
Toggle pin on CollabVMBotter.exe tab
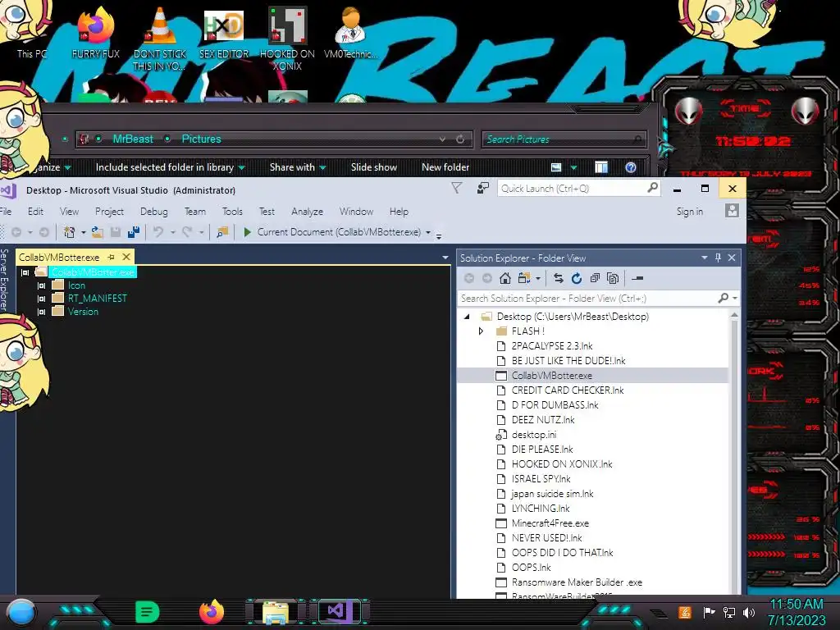(x=111, y=257)
